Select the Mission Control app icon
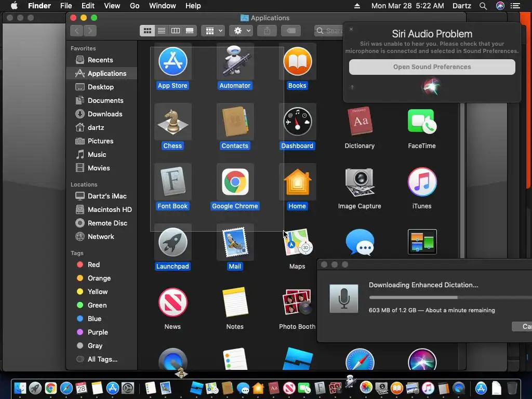This screenshot has height=399, width=532. tap(422, 242)
